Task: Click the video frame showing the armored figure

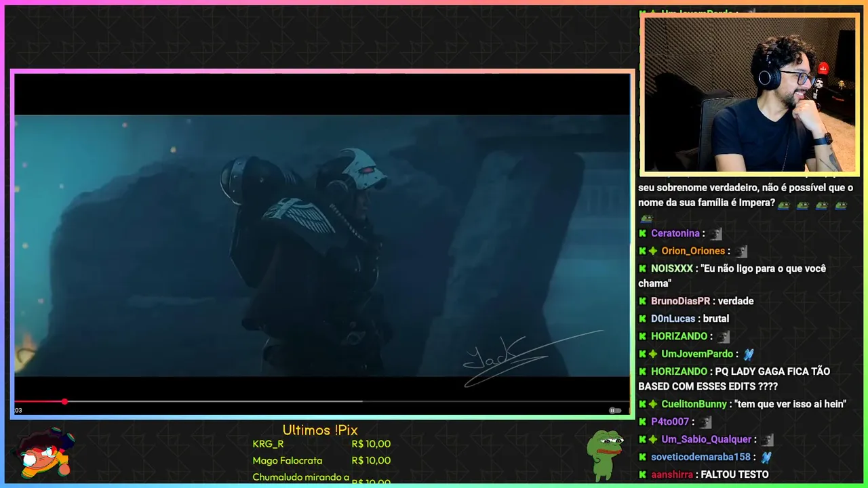Action: coord(322,245)
